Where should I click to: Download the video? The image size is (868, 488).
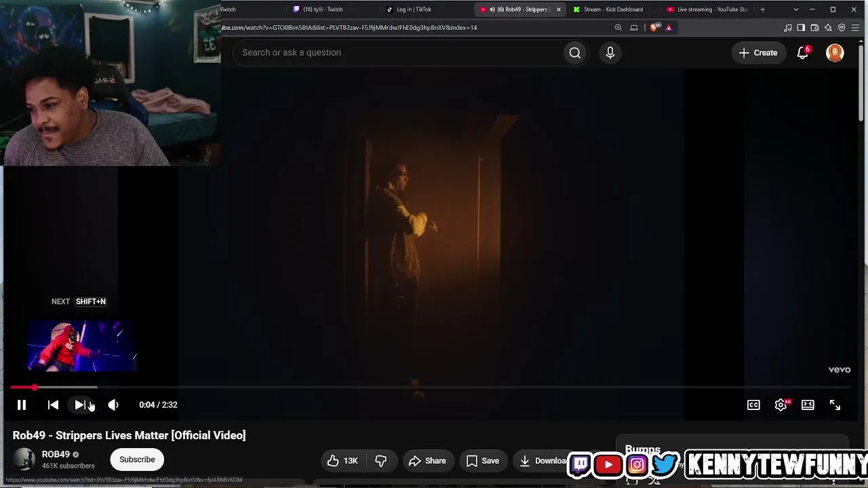tap(542, 461)
